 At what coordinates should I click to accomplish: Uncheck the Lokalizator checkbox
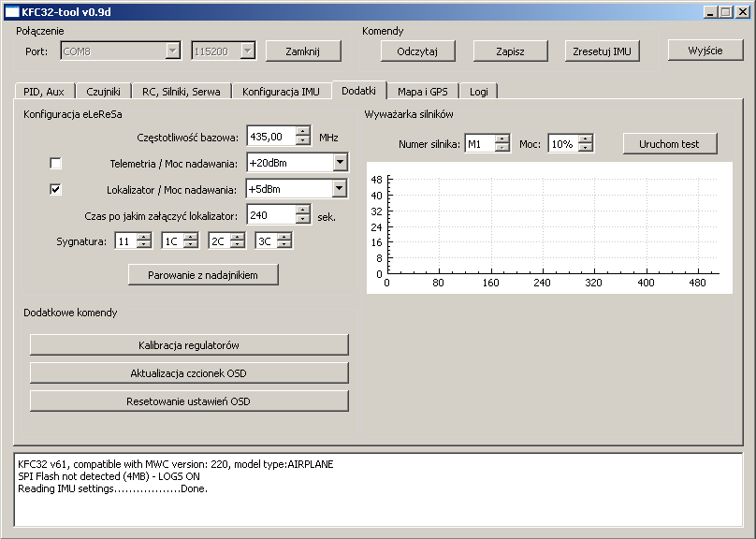point(55,189)
